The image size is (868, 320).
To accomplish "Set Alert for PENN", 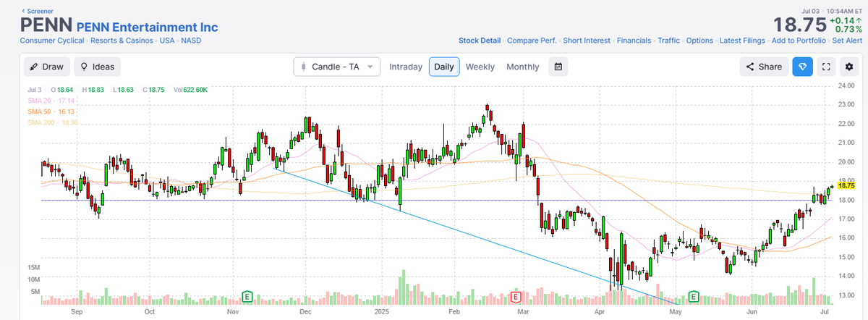I will click(x=847, y=41).
